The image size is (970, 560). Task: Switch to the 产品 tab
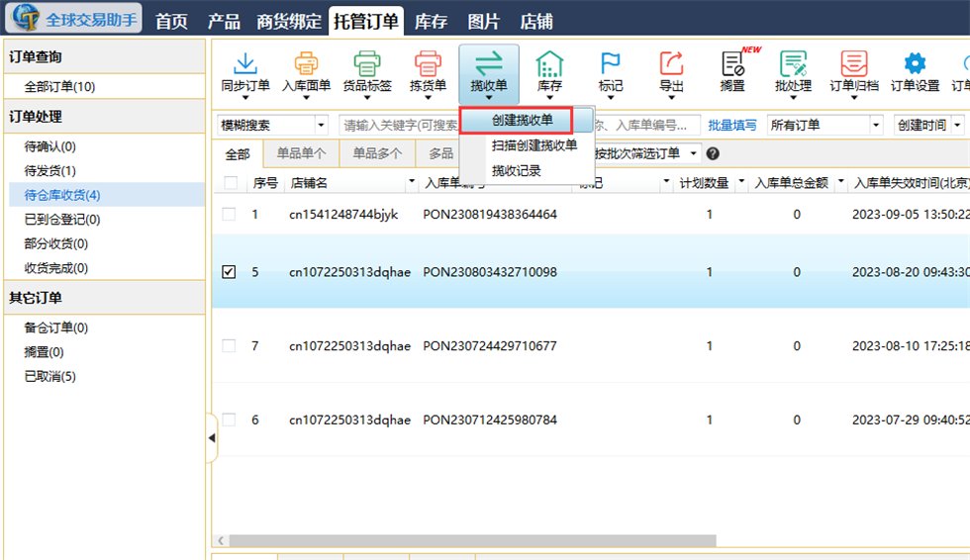[x=224, y=22]
